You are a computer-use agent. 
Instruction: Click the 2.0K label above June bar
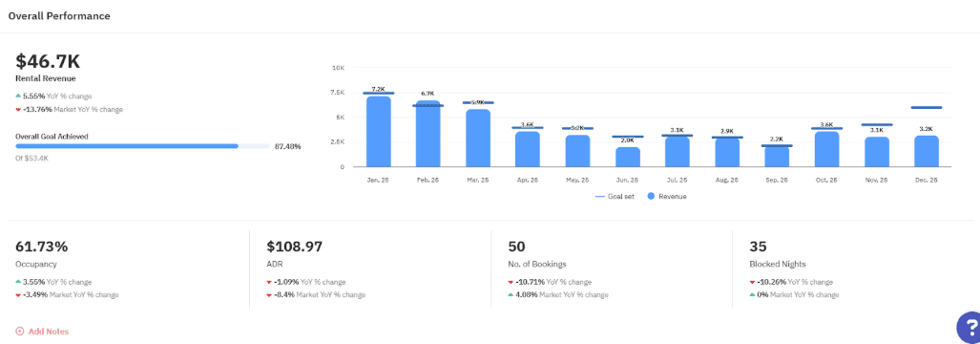click(628, 140)
